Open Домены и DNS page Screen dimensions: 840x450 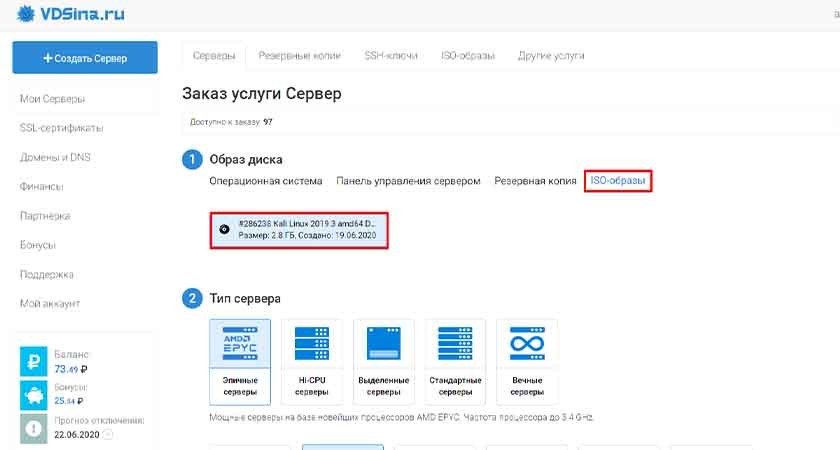[x=55, y=157]
